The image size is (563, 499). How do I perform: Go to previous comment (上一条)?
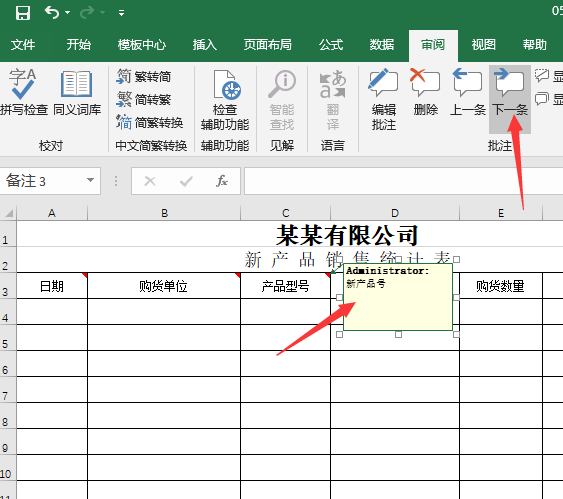(x=467, y=92)
